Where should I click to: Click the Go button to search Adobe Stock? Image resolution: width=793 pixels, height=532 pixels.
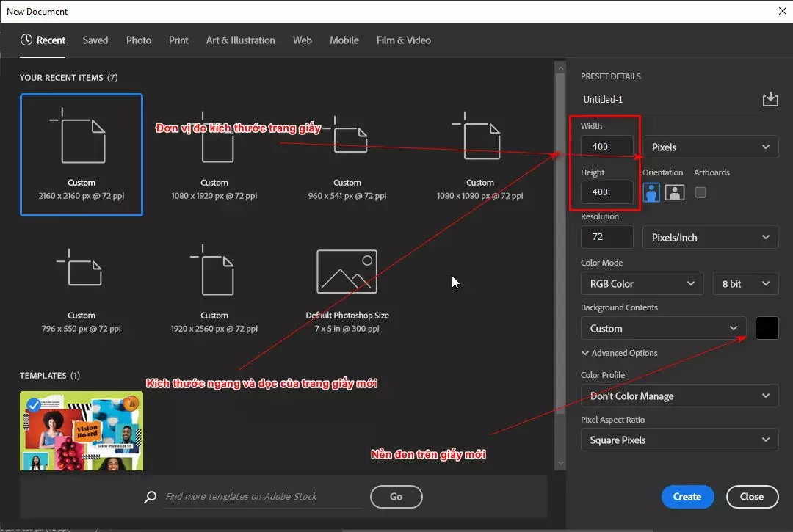pyautogui.click(x=396, y=497)
